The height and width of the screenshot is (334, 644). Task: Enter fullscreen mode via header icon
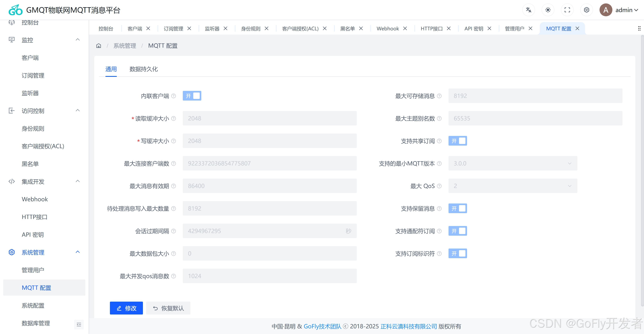pyautogui.click(x=567, y=10)
